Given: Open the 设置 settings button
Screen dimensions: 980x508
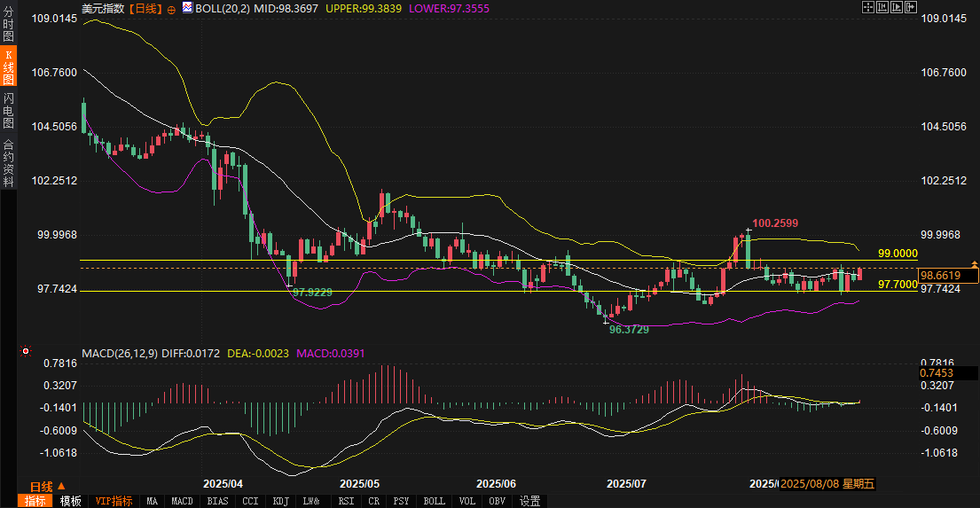Looking at the screenshot, I should [530, 501].
